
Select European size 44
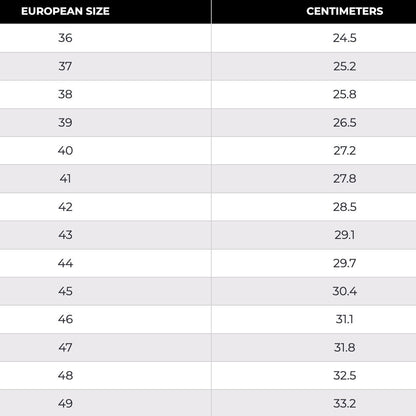click(65, 263)
